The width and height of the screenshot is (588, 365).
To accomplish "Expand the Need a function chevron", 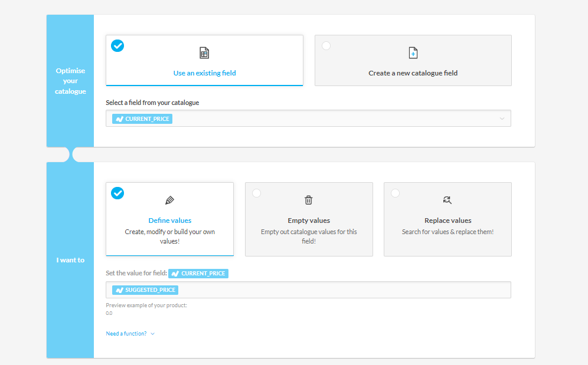I will pyautogui.click(x=153, y=334).
